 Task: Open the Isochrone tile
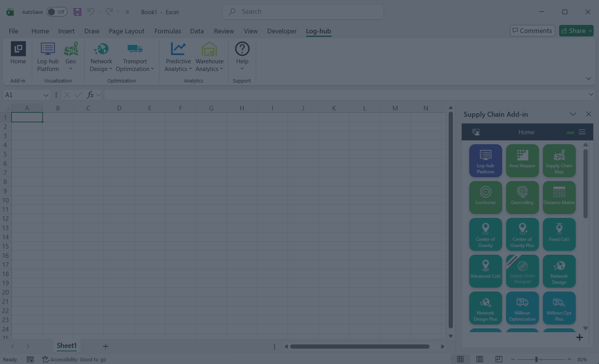[x=485, y=198]
